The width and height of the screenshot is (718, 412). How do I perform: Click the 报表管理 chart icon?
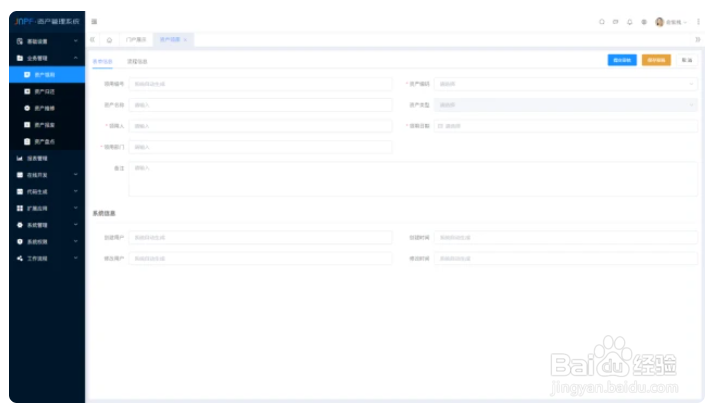click(x=20, y=158)
